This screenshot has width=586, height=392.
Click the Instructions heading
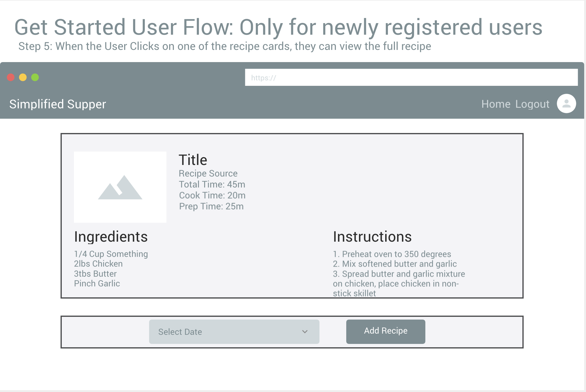[372, 237]
